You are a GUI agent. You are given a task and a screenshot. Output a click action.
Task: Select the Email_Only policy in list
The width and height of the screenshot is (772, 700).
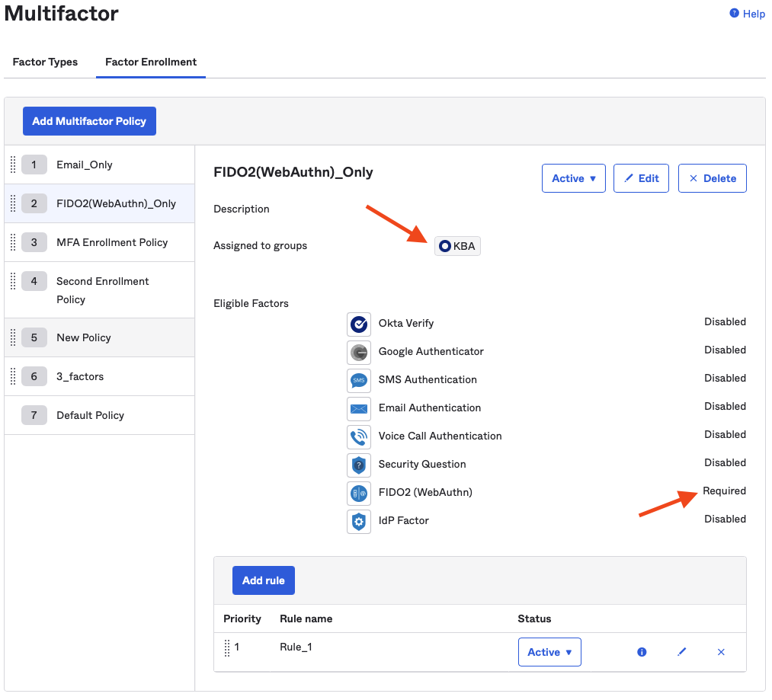point(85,165)
